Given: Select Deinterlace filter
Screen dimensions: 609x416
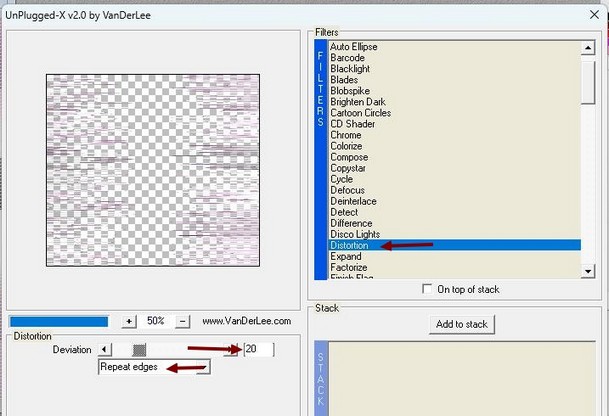Looking at the screenshot, I should [353, 201].
